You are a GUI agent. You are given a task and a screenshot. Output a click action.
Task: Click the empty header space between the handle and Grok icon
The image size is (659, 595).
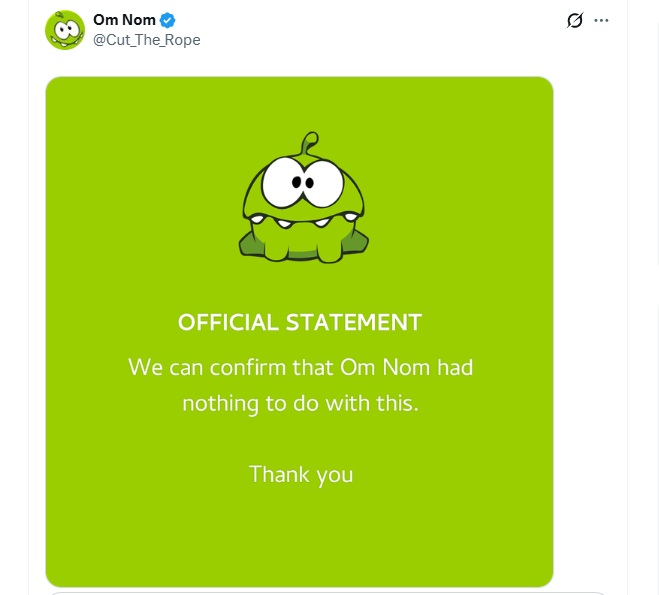point(380,28)
